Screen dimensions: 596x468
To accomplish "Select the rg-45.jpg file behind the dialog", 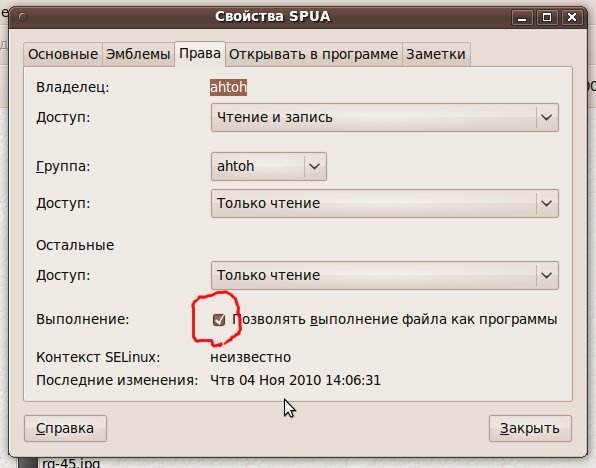I will (71, 463).
